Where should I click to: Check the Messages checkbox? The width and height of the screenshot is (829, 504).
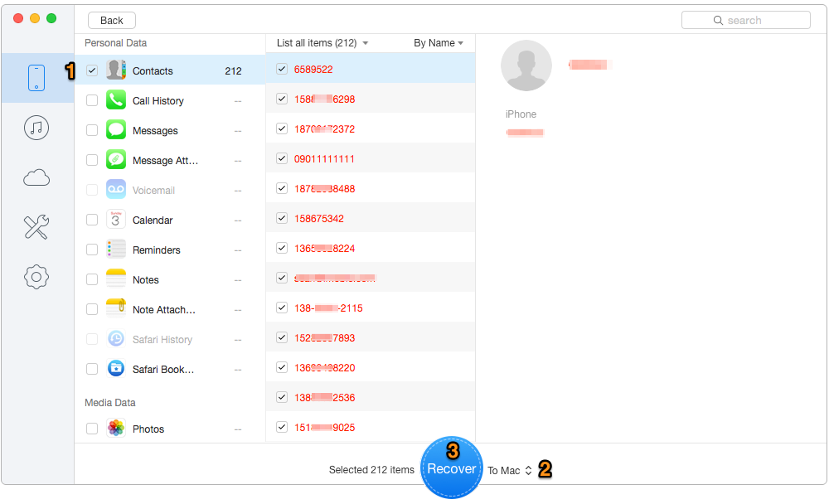click(92, 130)
